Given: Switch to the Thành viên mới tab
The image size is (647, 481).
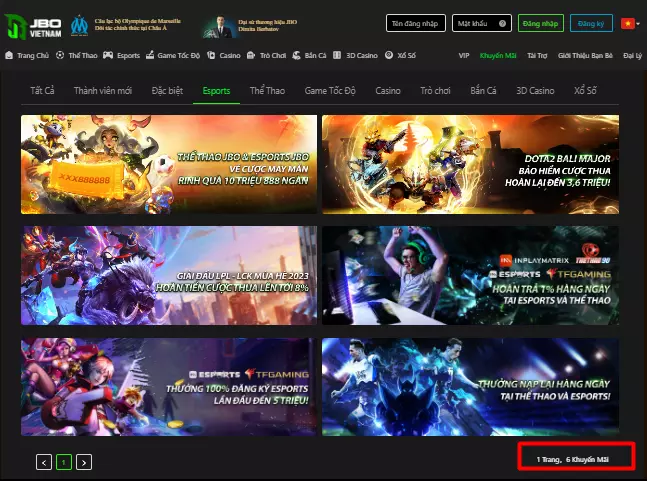Looking at the screenshot, I should tap(103, 90).
